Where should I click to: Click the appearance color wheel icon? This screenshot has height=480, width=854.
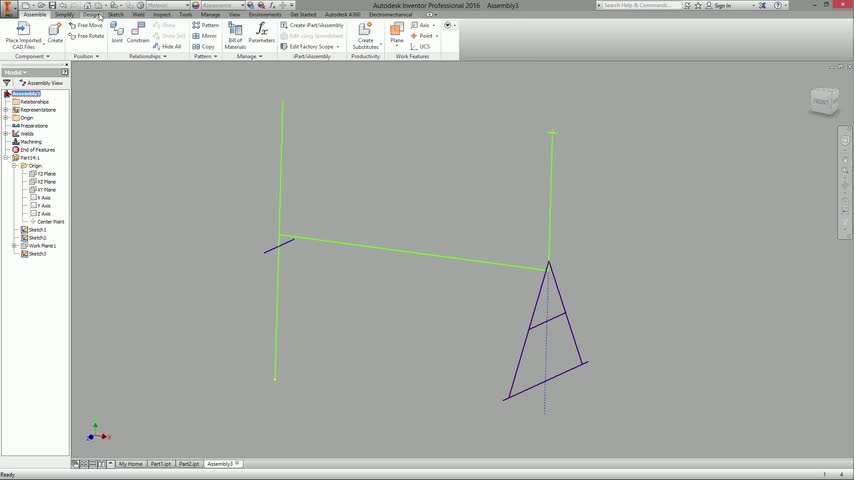[x=196, y=5]
